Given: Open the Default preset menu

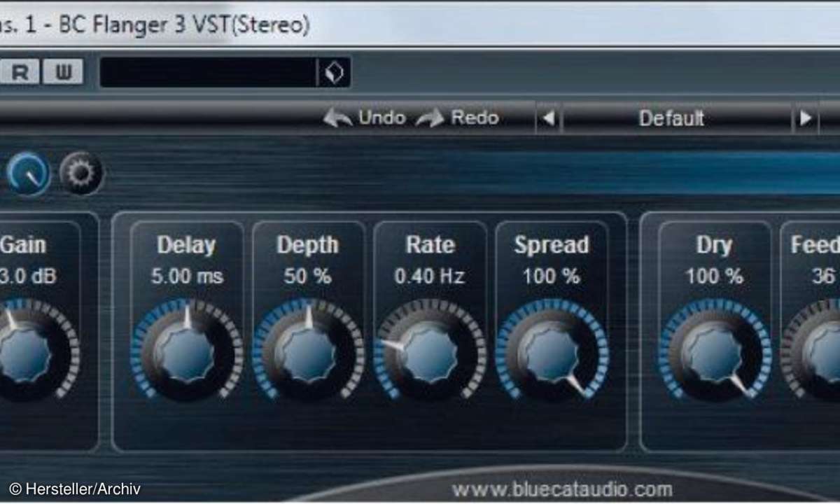Looking at the screenshot, I should click(676, 118).
